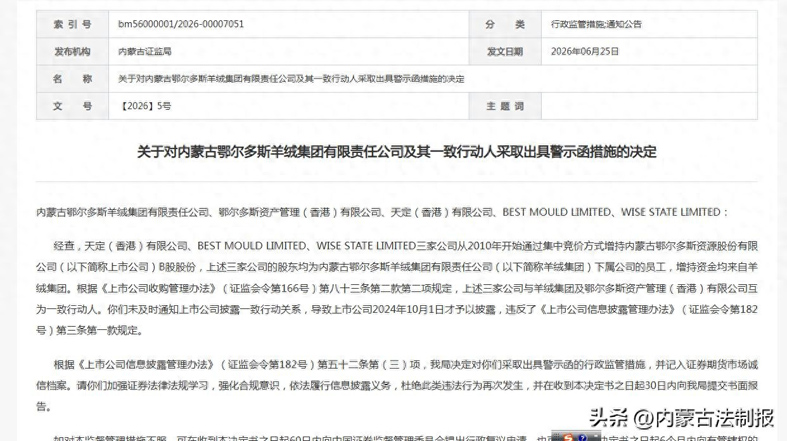Click the line citing 《上市公司收购管理办法》（证监会令第166号）
The height and width of the screenshot is (441, 787).
pyautogui.click(x=397, y=288)
